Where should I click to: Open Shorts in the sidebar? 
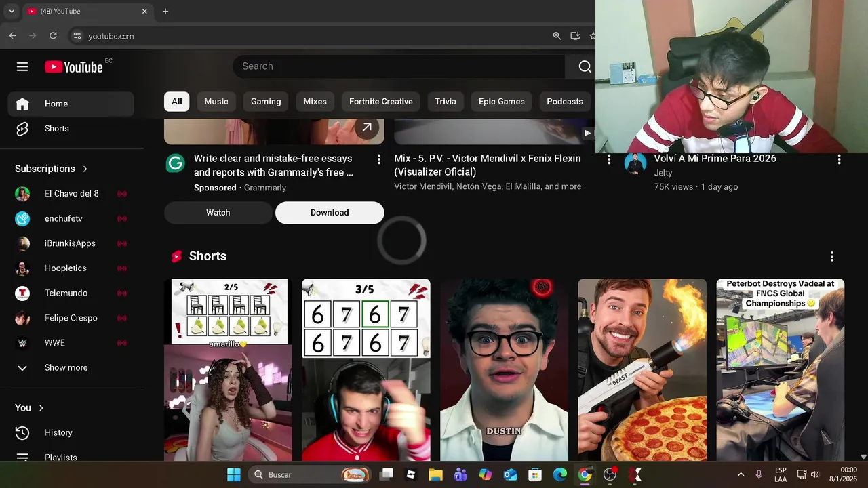coord(71,129)
